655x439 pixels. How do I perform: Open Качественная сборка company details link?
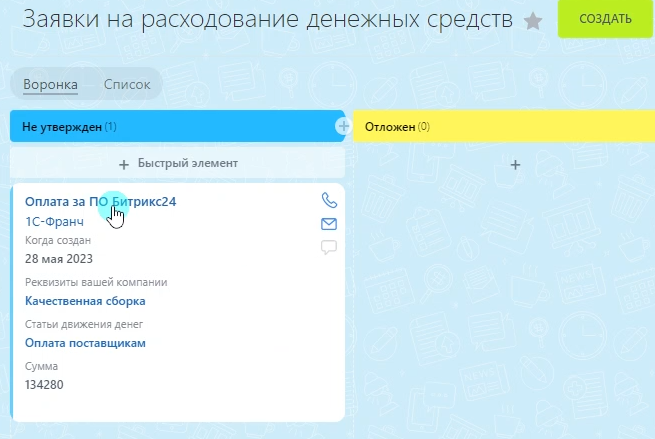click(85, 301)
